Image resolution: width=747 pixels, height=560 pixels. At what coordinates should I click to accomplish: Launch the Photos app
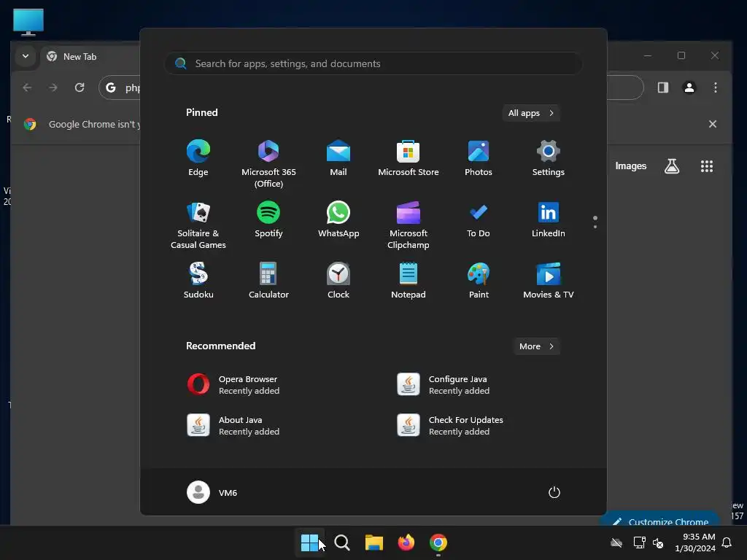[x=479, y=158]
